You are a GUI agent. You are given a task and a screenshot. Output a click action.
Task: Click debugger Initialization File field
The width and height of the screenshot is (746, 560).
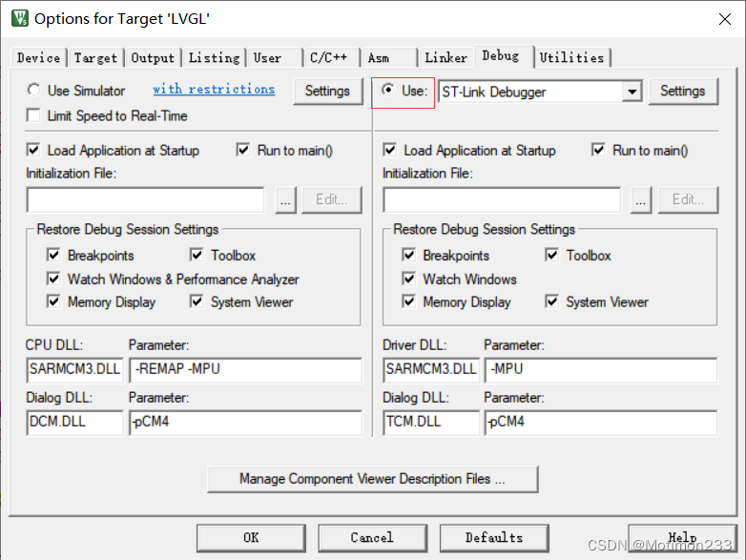(502, 199)
